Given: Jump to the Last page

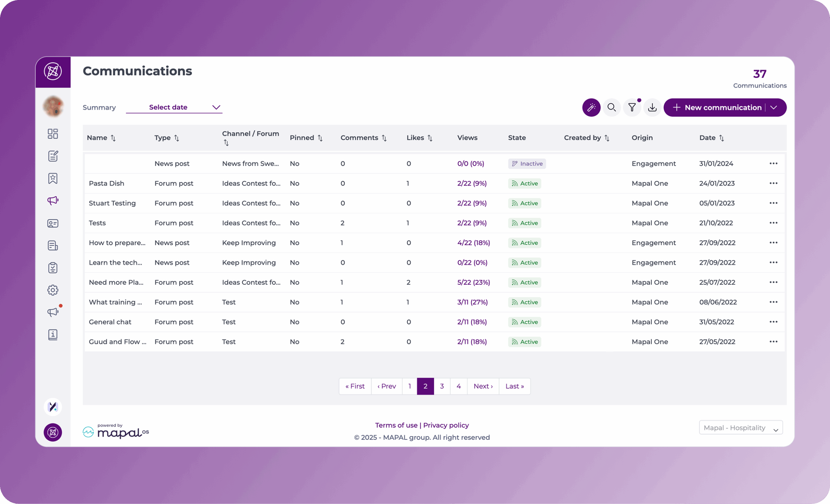Looking at the screenshot, I should click(515, 386).
